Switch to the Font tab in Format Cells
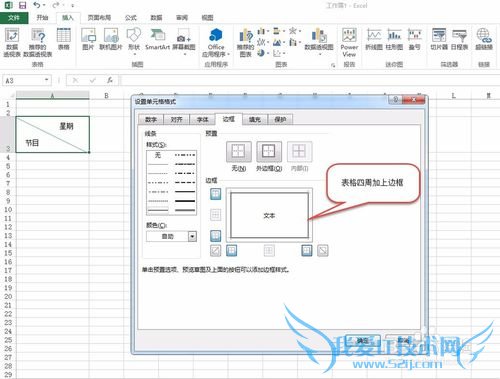The width and height of the screenshot is (500, 379). click(x=202, y=119)
